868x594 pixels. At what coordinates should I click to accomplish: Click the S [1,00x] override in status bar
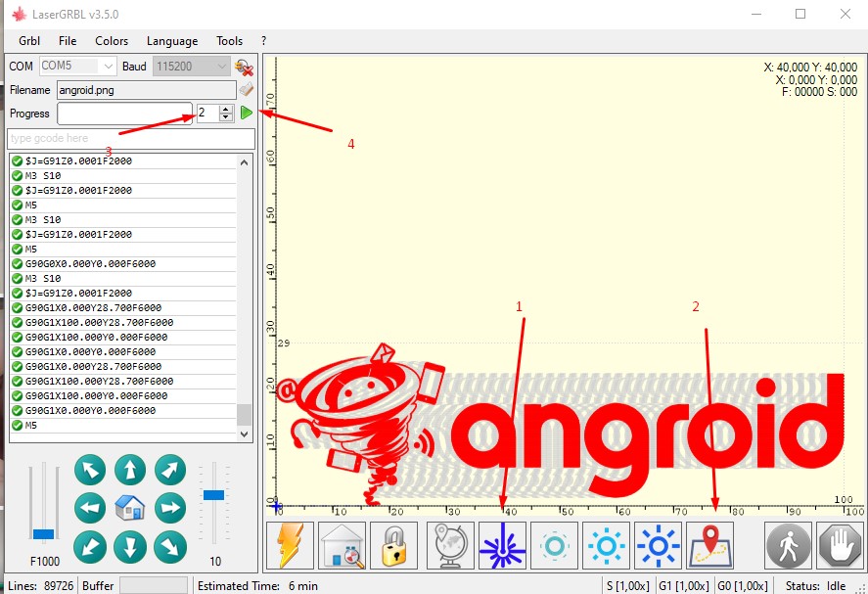click(x=627, y=586)
